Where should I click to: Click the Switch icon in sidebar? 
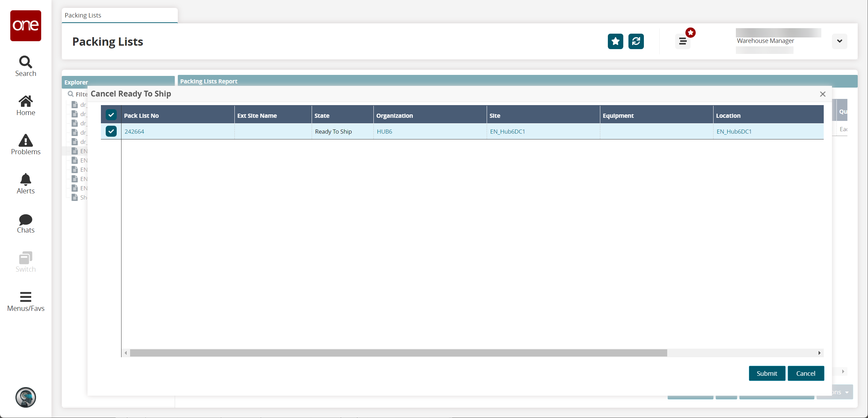(25, 262)
